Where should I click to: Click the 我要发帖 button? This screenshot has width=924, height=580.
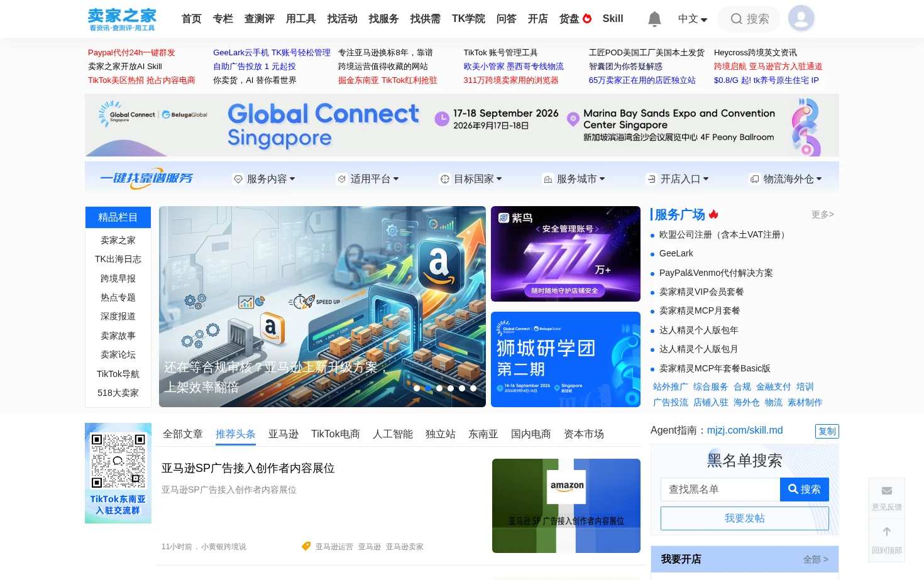745,518
